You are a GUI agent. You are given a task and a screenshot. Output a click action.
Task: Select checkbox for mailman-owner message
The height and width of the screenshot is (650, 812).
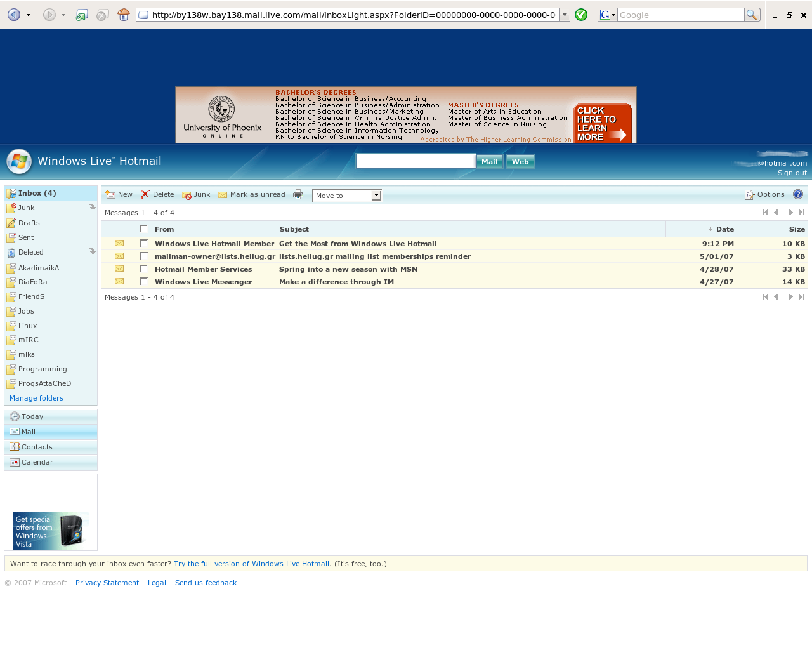(x=144, y=256)
